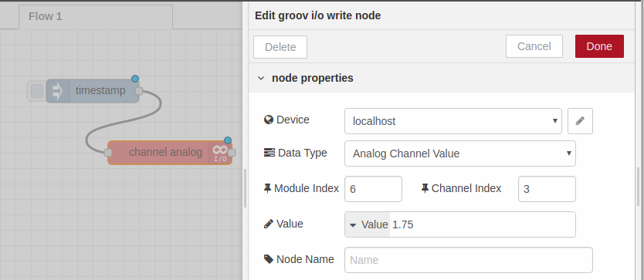
Task: Click the pencil icon to edit Device config
Action: click(x=580, y=121)
